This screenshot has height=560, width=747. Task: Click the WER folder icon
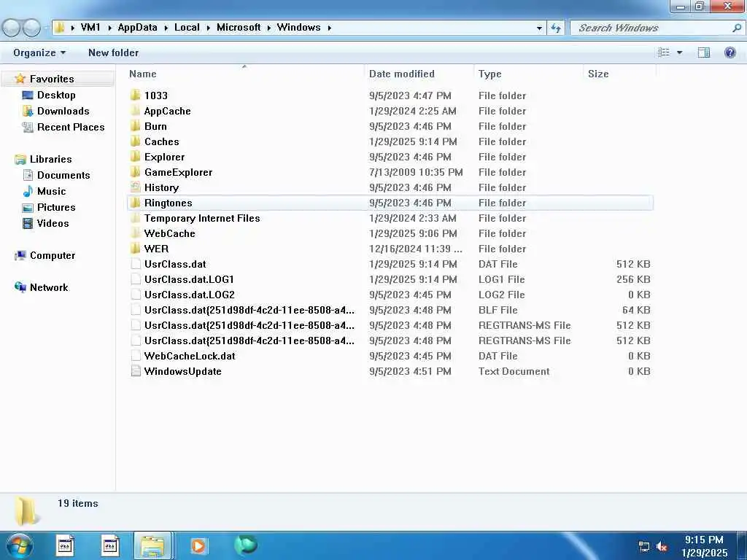[136, 248]
